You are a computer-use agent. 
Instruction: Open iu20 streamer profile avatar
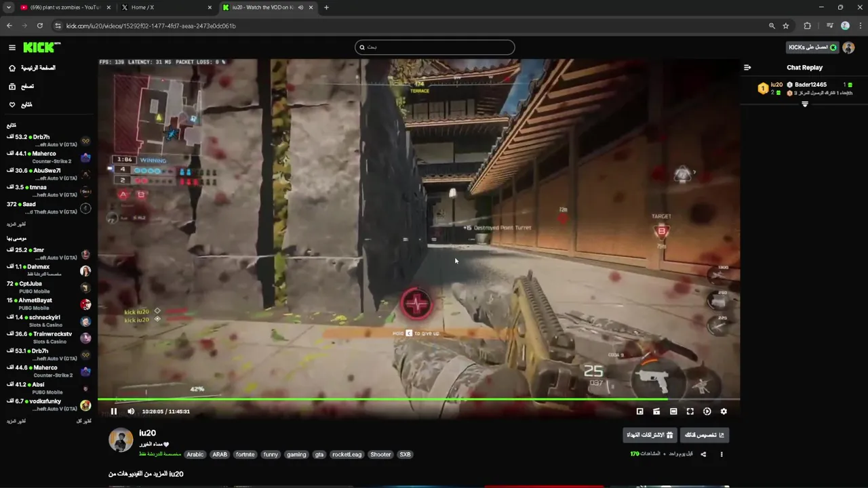pyautogui.click(x=121, y=440)
